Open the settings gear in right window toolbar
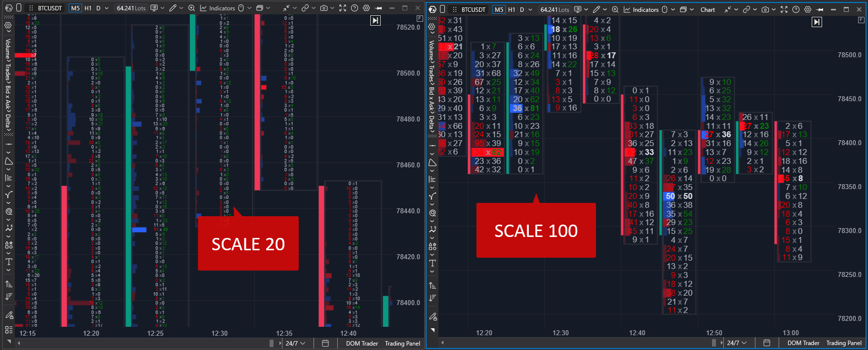The image size is (868, 350). coord(808,9)
